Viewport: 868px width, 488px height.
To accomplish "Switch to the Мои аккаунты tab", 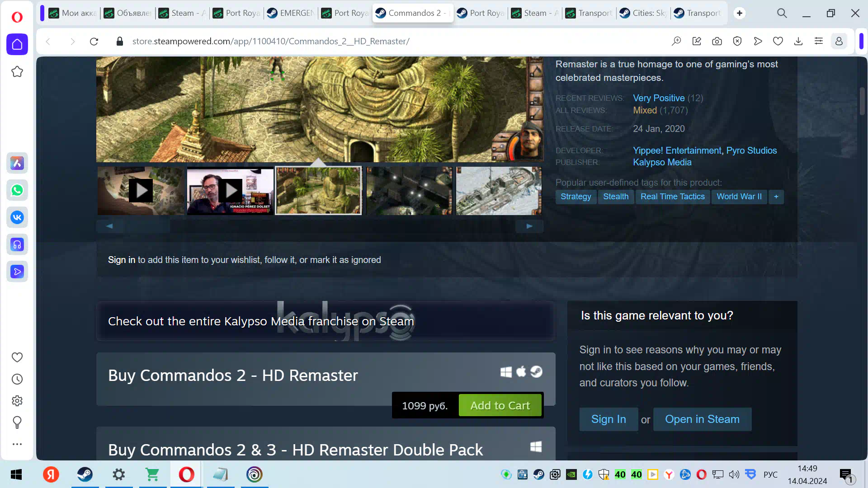I will click(73, 13).
